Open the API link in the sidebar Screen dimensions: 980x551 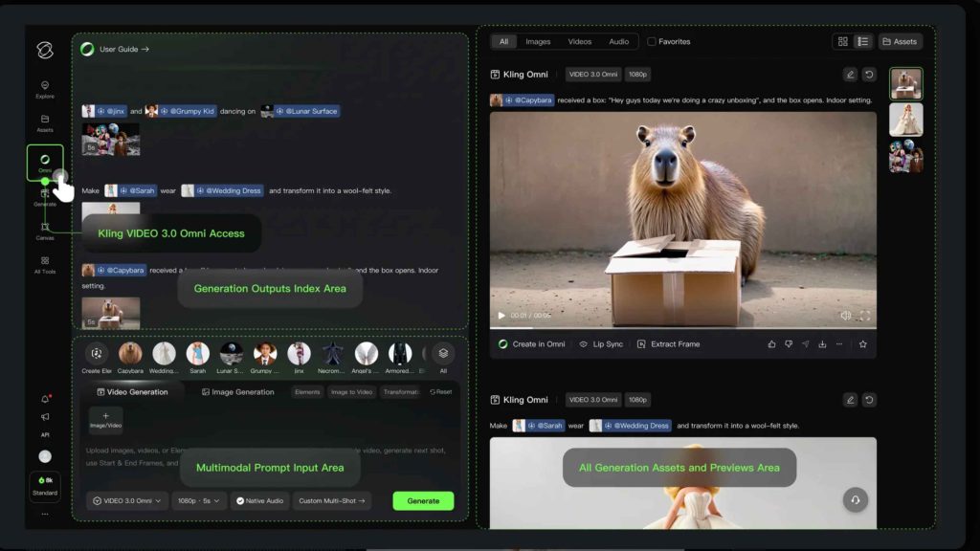45,435
